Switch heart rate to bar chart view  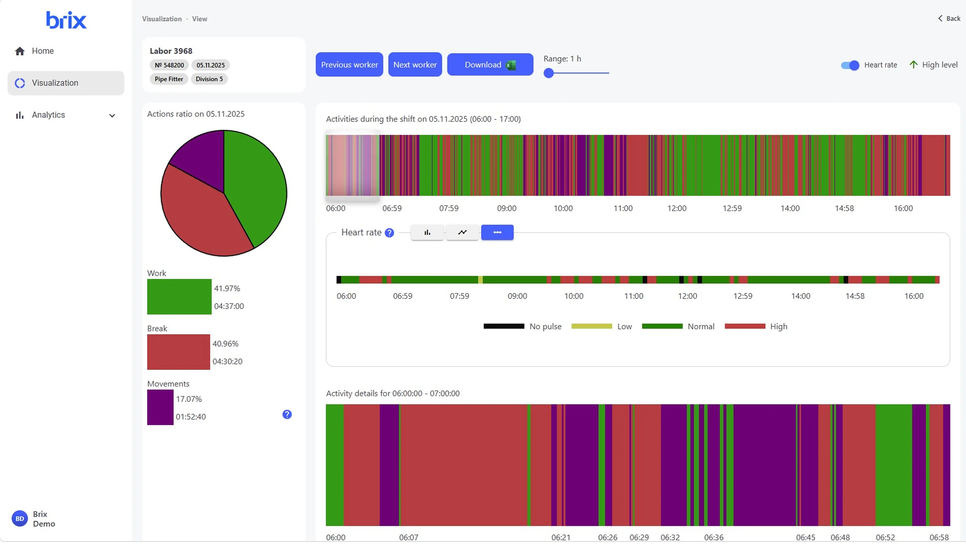tap(427, 233)
